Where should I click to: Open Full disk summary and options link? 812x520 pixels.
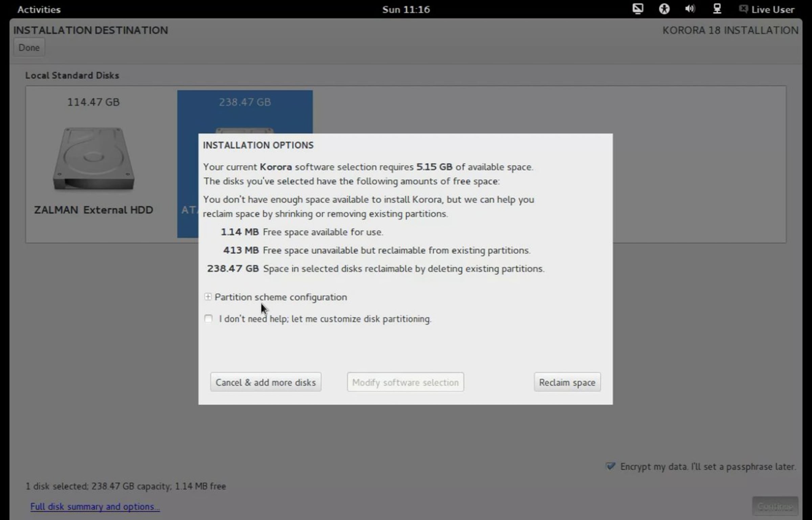[x=95, y=506]
